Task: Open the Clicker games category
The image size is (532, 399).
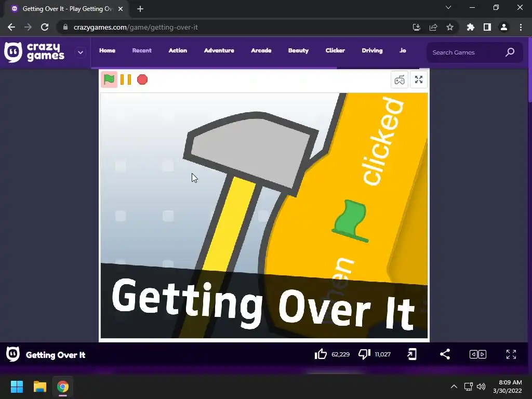Action: (x=335, y=50)
